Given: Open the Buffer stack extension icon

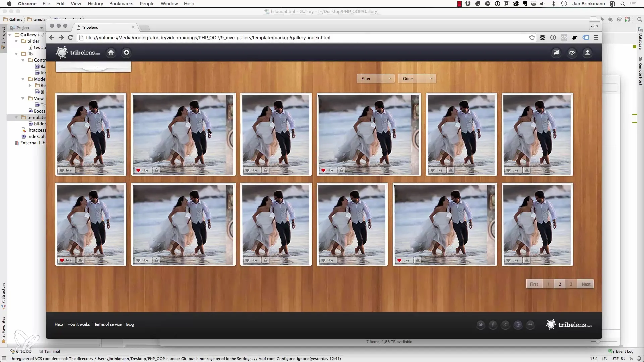Looking at the screenshot, I should tap(542, 38).
